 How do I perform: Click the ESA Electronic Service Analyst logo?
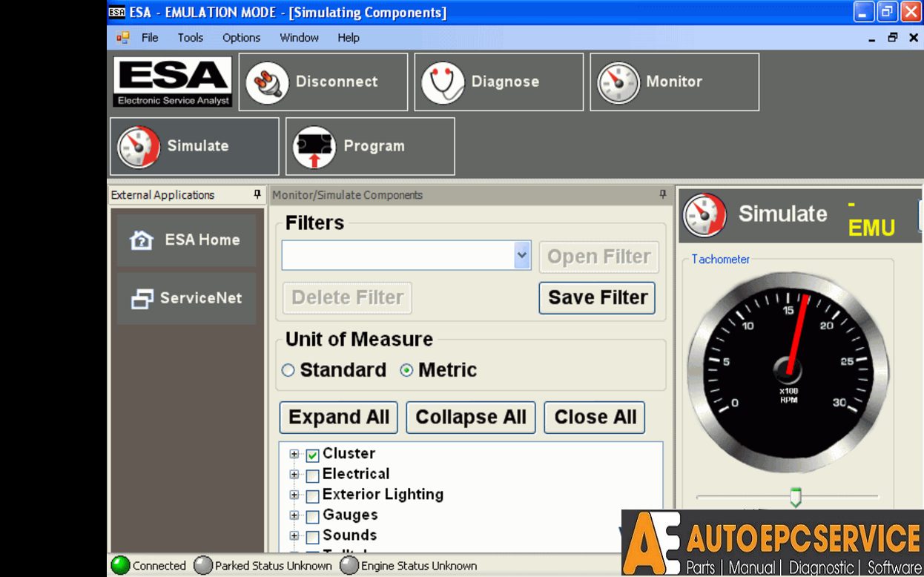(173, 82)
